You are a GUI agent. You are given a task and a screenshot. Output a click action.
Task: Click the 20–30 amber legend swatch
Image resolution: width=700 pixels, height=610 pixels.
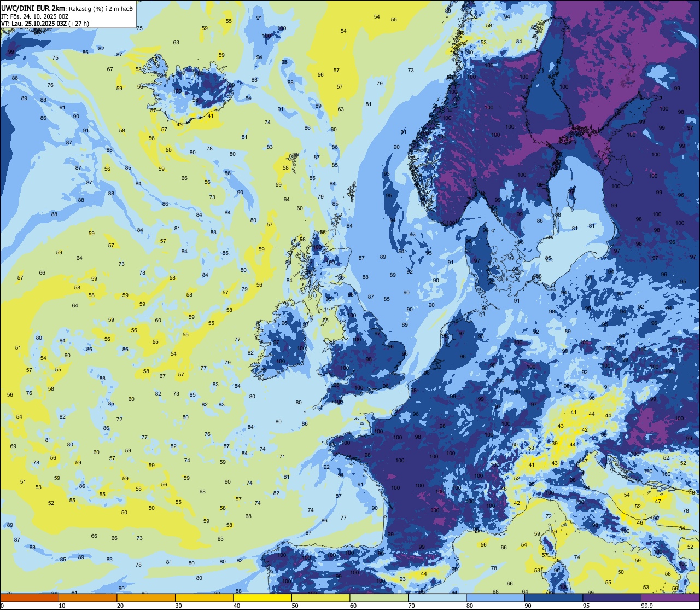point(146,597)
